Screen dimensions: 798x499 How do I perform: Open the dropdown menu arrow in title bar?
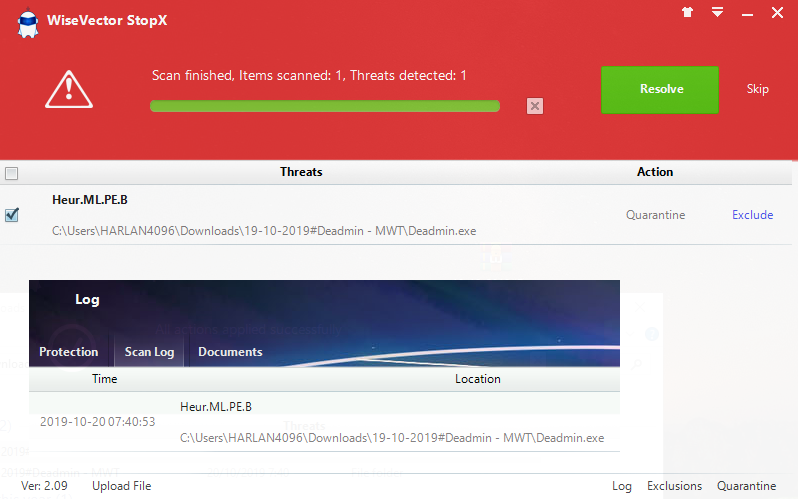718,12
